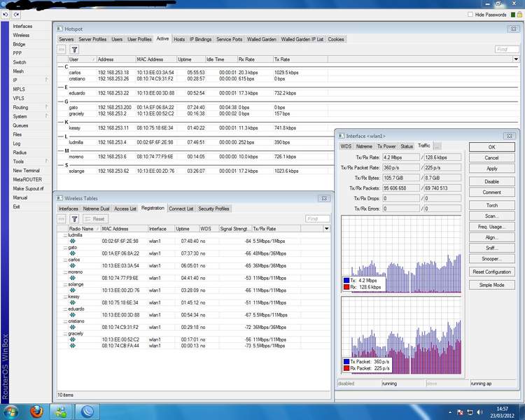
Task: Click the Reset Configuration button
Action: (x=491, y=272)
